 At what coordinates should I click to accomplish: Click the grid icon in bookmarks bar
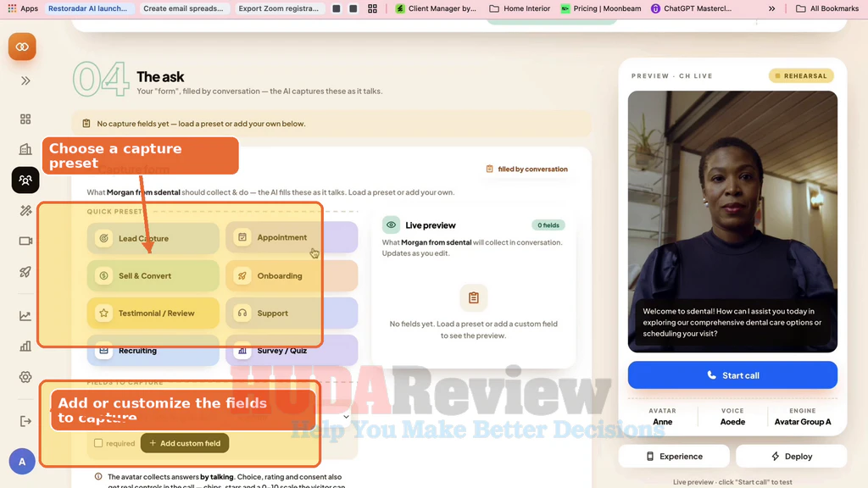[x=373, y=8]
